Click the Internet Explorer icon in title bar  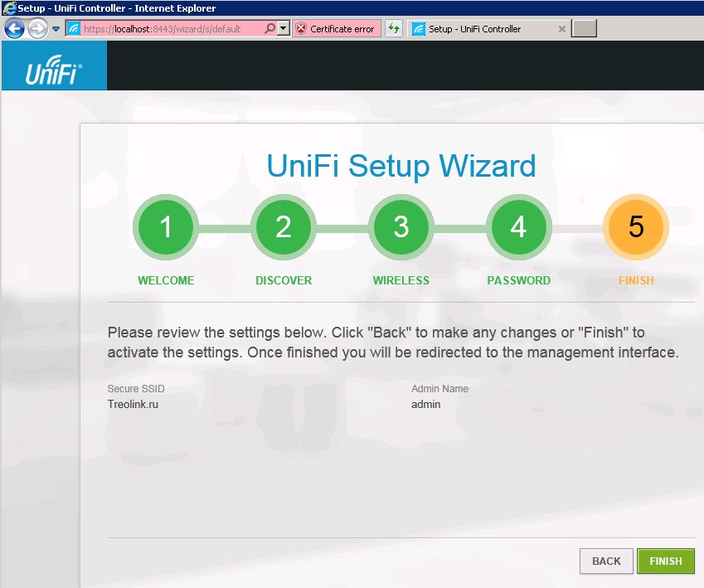click(x=9, y=8)
